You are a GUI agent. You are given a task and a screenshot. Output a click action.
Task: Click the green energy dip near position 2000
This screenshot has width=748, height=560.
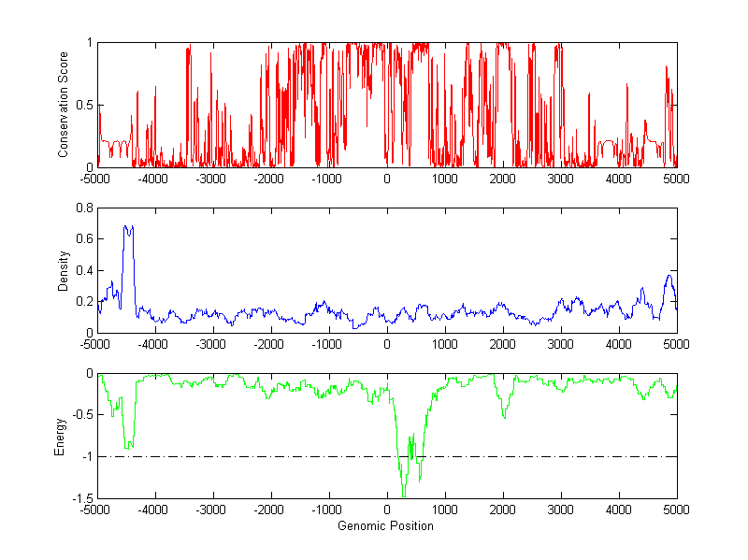pyautogui.click(x=504, y=414)
